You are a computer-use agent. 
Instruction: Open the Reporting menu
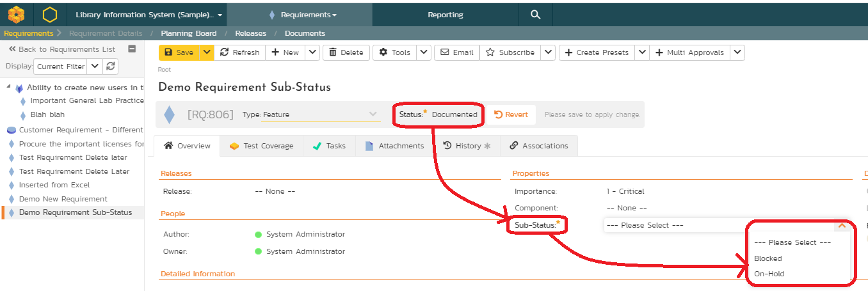point(445,14)
